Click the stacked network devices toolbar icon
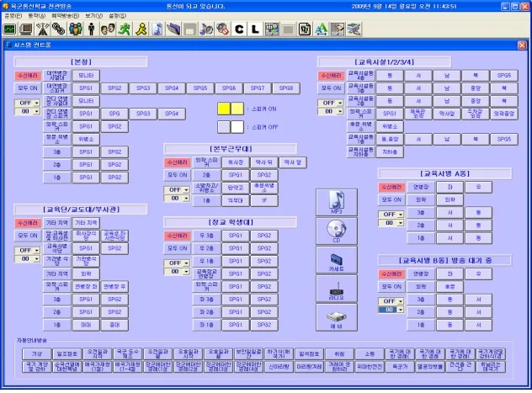The width and height of the screenshot is (532, 393). tap(354, 29)
